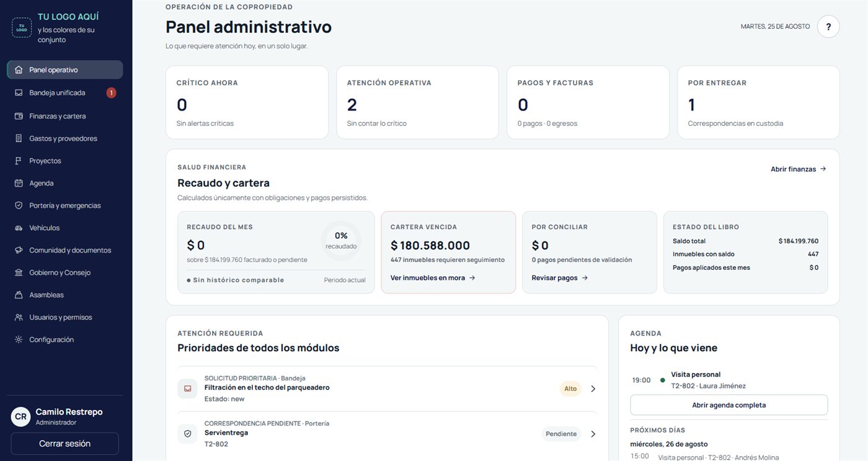
Task: Click the Pendiente status badge
Action: [562, 434]
